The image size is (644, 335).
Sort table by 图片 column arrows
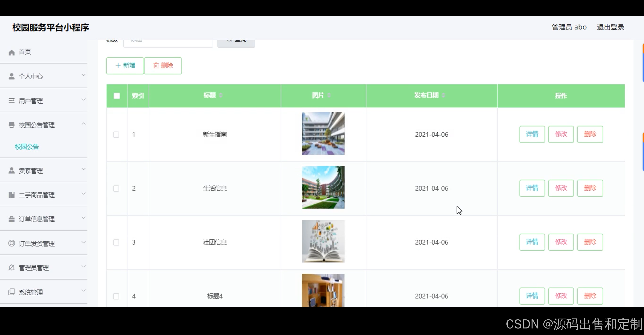tap(329, 95)
